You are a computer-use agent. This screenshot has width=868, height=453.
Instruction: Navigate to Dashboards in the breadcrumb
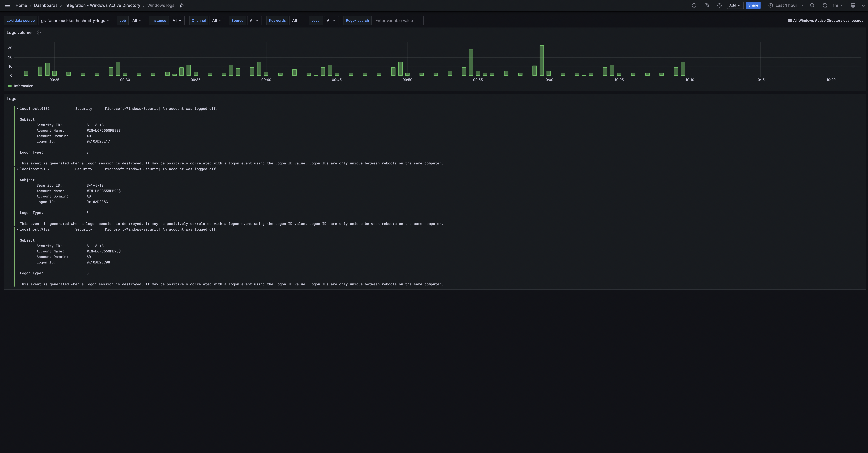pos(45,5)
